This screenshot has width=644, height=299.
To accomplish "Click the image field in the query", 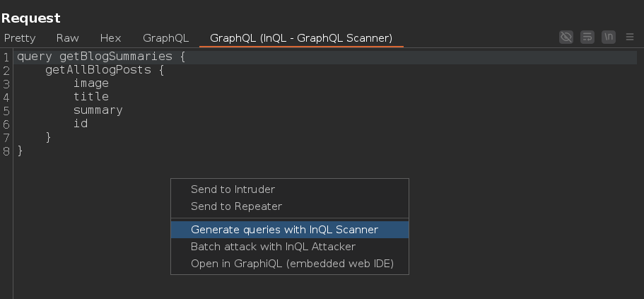I will tap(91, 83).
